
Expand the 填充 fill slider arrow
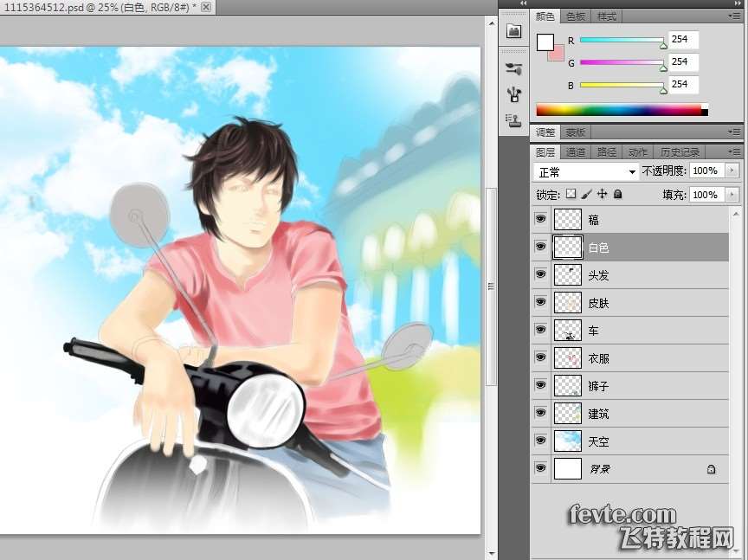coord(732,195)
